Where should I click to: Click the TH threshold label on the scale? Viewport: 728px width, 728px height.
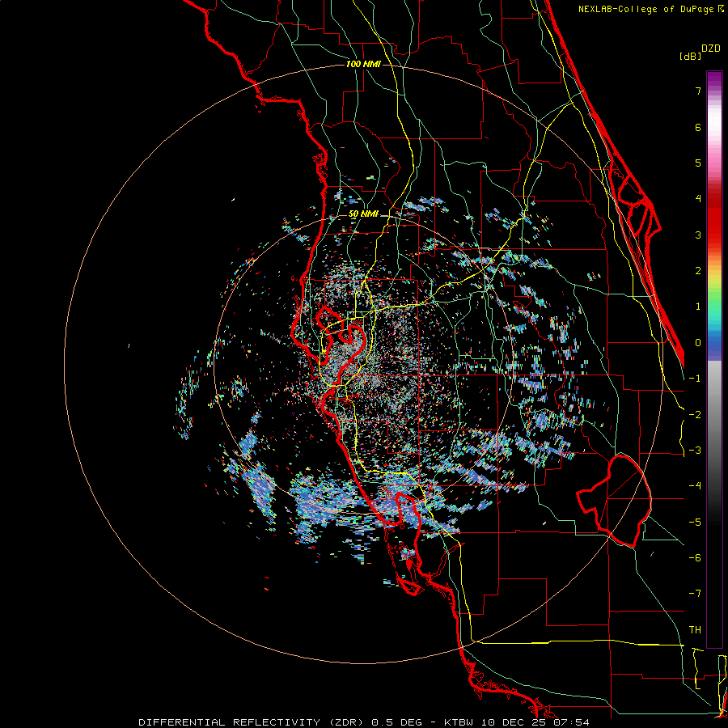coord(695,630)
